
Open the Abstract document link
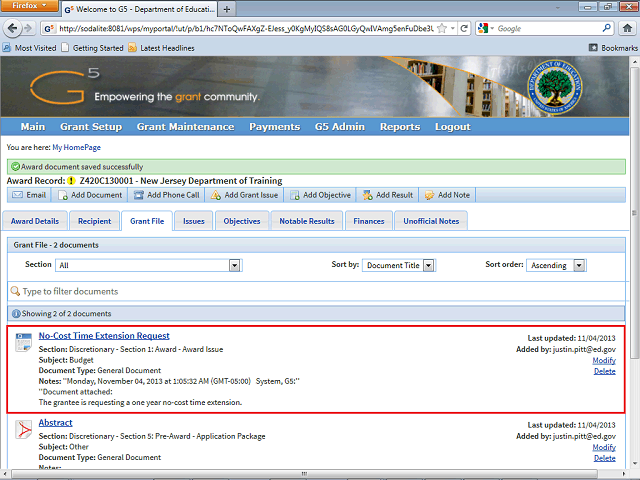(x=56, y=422)
